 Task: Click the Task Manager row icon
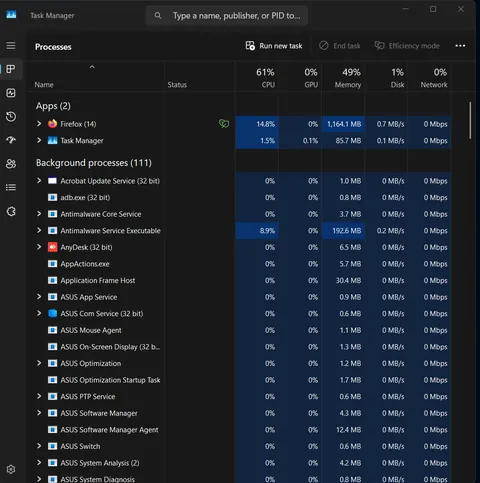tap(52, 140)
